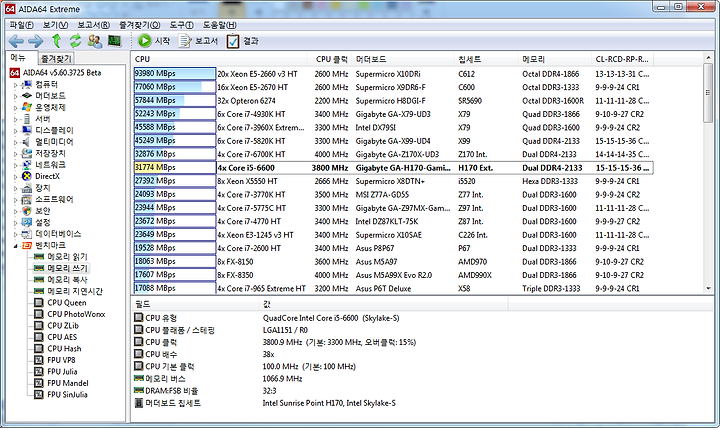
Task: Select the 32x Opteron 6274 row
Action: (x=393, y=101)
